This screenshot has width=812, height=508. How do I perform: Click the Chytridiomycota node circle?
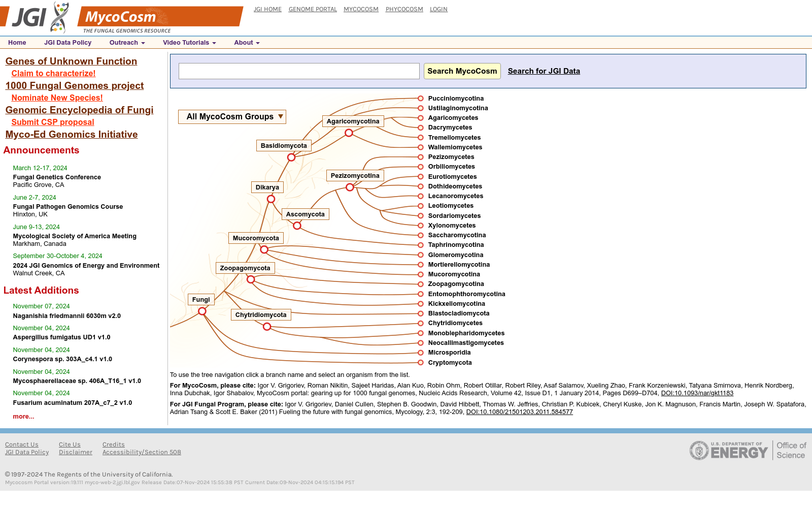(267, 327)
